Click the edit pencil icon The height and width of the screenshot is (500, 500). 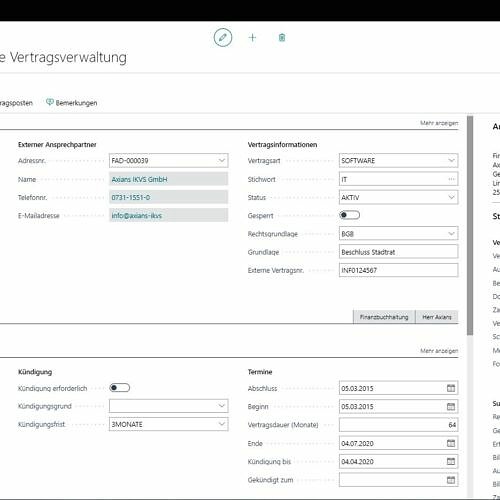click(x=223, y=37)
